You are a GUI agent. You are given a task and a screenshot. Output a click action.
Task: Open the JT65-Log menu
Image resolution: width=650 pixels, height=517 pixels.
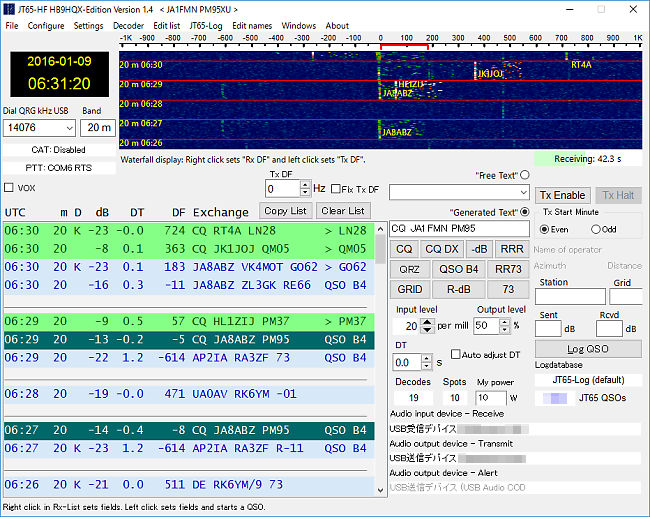coord(206,26)
